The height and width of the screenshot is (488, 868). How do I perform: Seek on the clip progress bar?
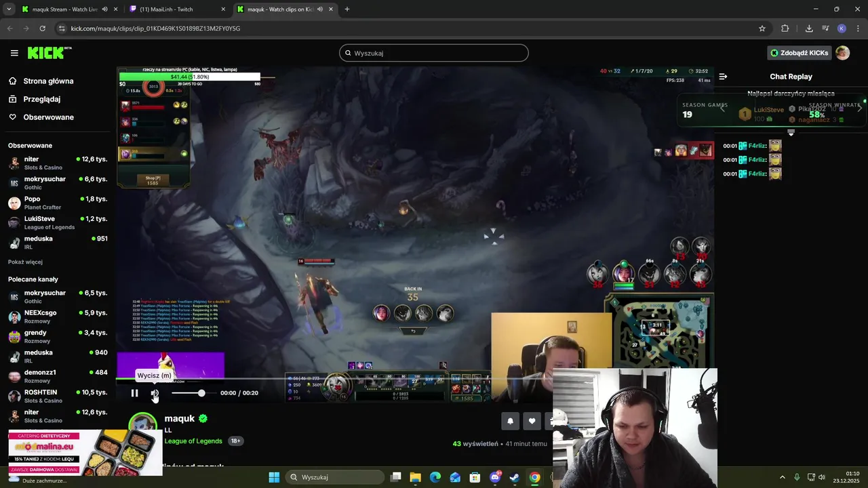415,379
